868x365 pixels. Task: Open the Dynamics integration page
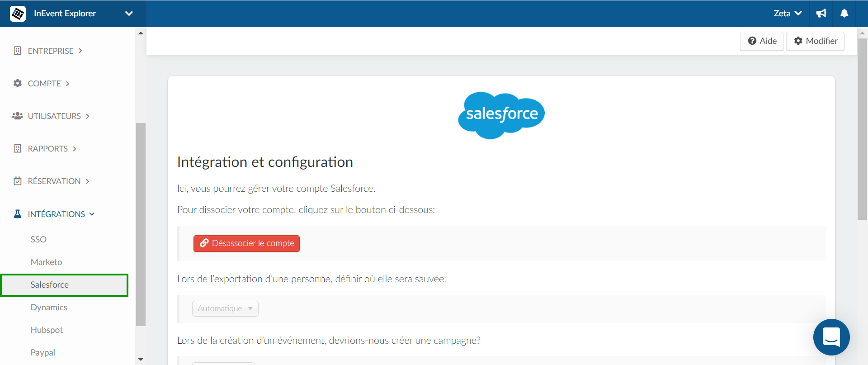click(x=49, y=307)
